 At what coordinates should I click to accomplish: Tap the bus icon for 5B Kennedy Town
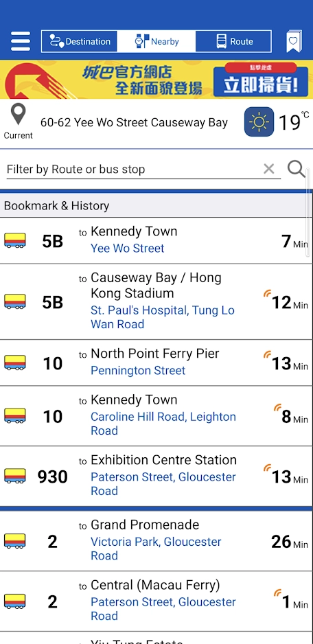point(15,240)
